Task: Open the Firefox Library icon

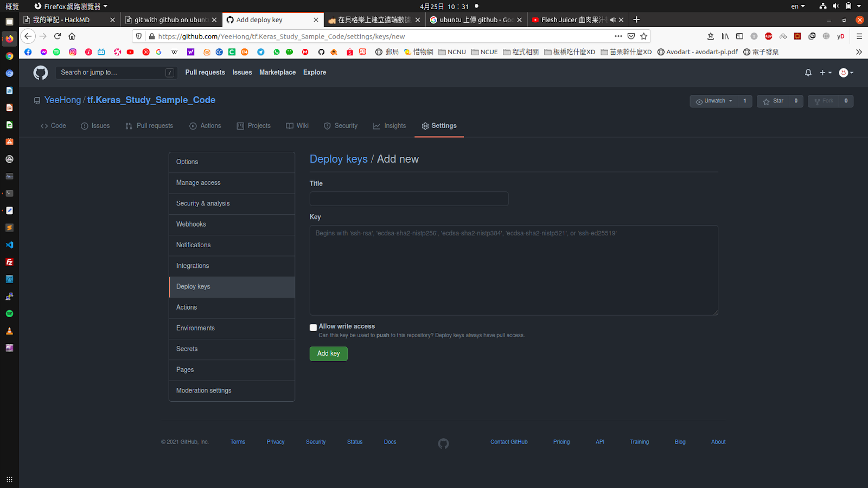Action: coord(725,36)
